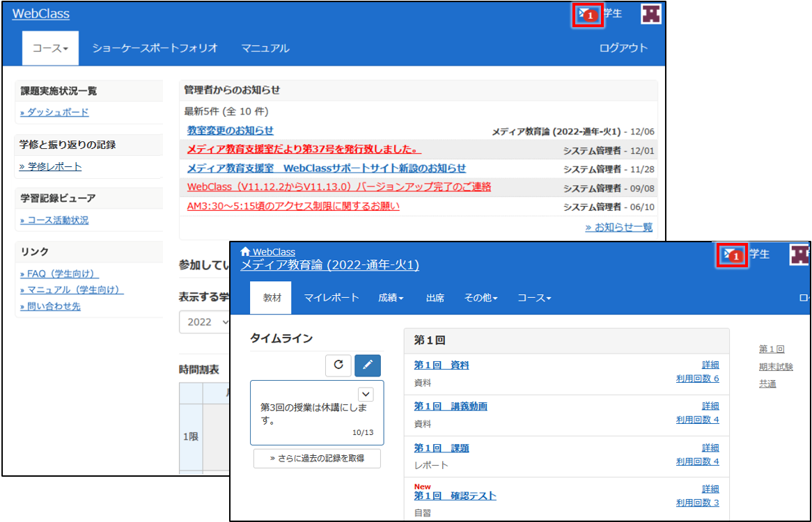812x522 pixels.
Task: Jump to 共通 in right index
Action: pyautogui.click(x=767, y=384)
